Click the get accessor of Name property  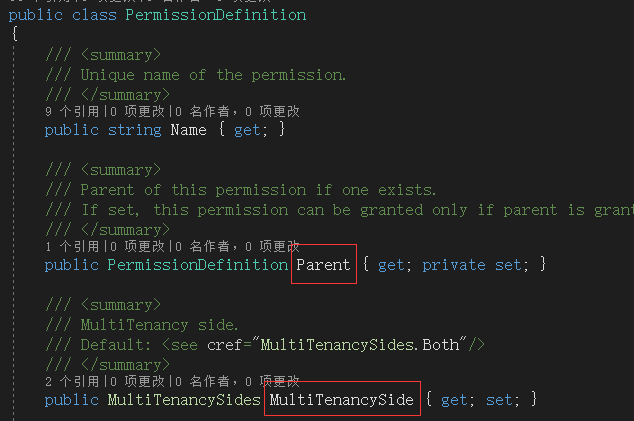pos(247,130)
